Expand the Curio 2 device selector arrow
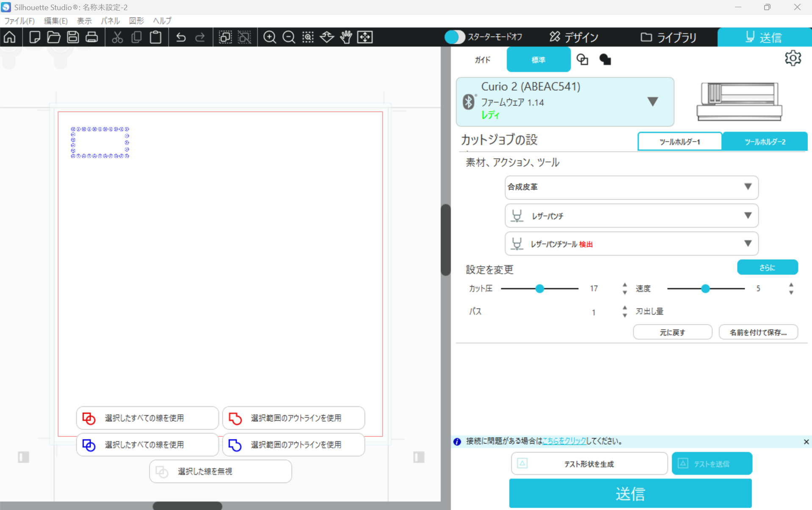Viewport: 812px width, 510px height. pyautogui.click(x=652, y=102)
